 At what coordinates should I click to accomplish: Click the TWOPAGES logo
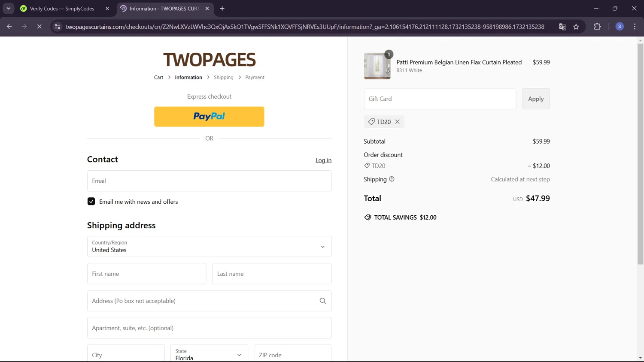(x=209, y=60)
